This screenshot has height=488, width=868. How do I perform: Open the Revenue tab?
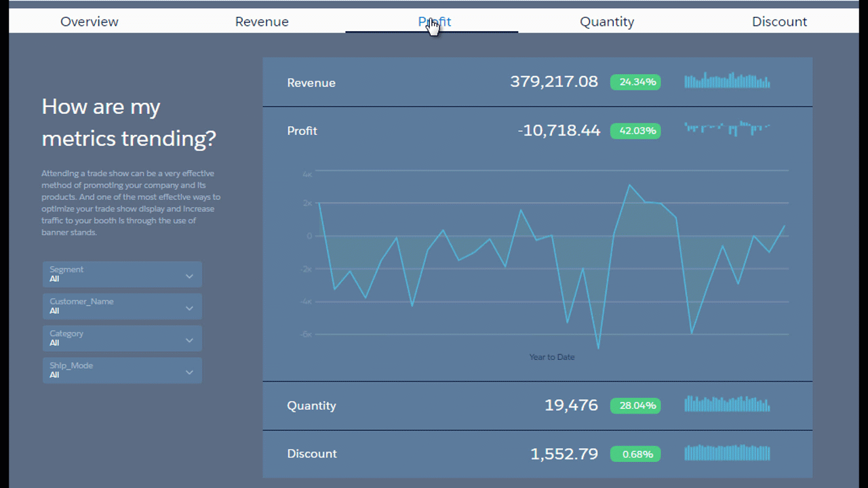click(x=262, y=22)
